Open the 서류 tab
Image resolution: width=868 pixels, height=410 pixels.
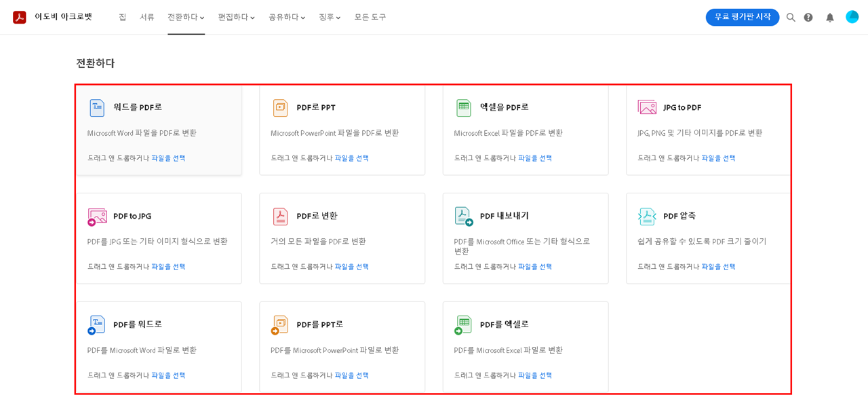(147, 17)
